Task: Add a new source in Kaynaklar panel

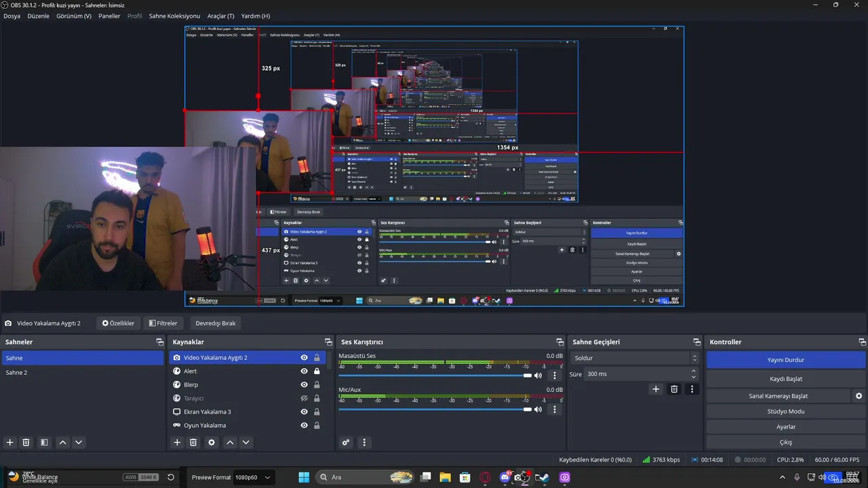Action: point(177,443)
